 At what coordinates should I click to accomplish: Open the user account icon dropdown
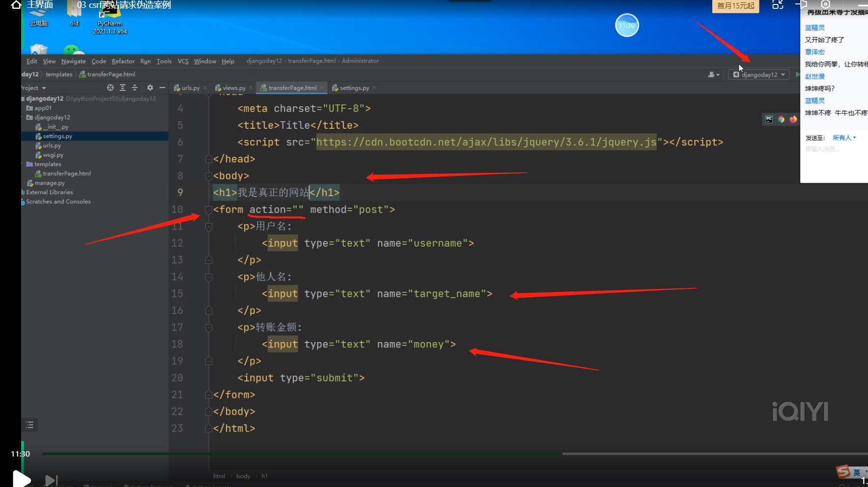[x=713, y=75]
